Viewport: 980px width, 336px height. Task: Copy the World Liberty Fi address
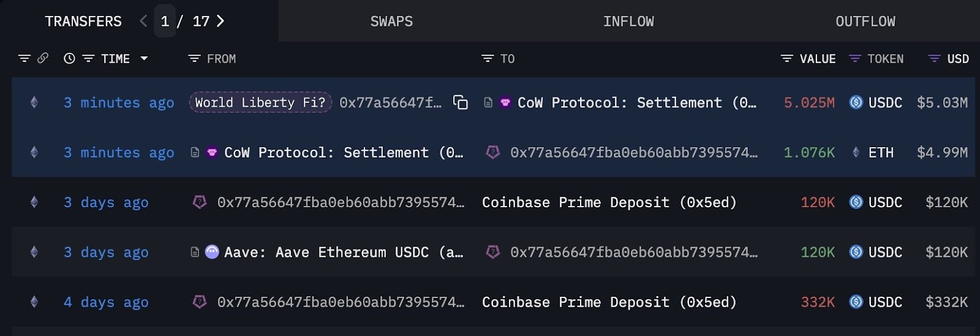tap(460, 102)
